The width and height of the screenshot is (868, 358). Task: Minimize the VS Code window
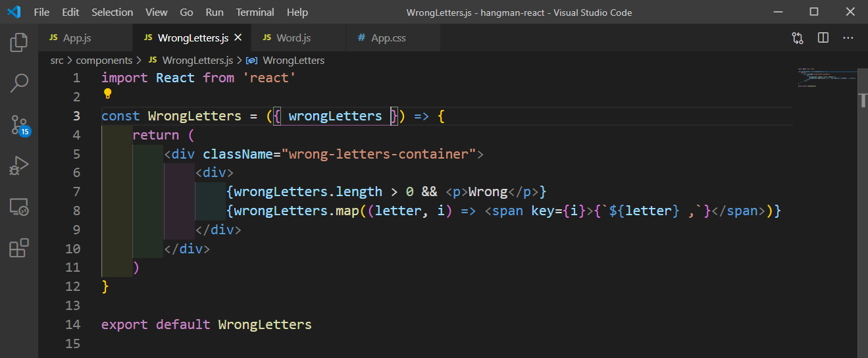click(x=777, y=12)
